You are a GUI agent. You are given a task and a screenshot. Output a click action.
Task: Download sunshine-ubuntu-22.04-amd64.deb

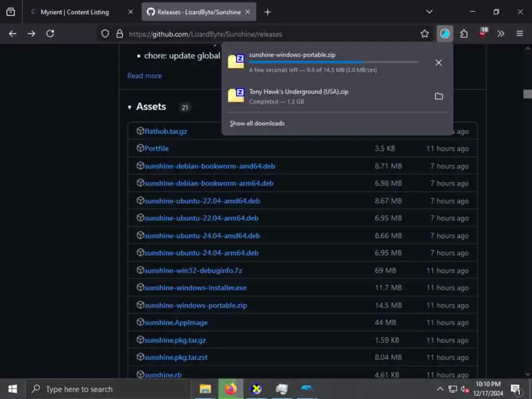[x=202, y=201]
